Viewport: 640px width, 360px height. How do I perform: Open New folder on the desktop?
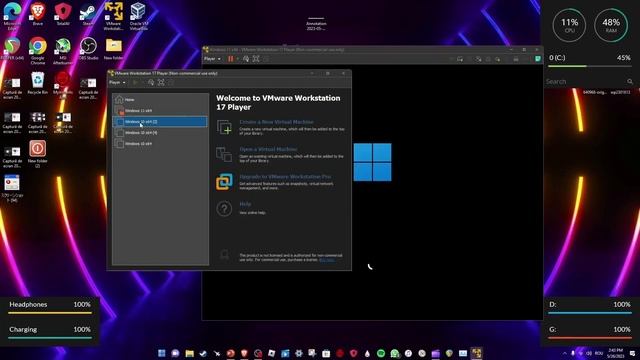(x=113, y=49)
